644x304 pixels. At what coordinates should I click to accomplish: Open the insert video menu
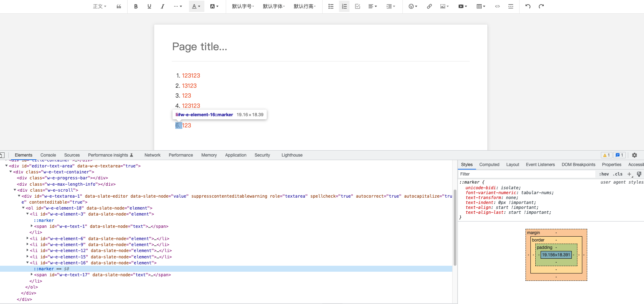(463, 6)
